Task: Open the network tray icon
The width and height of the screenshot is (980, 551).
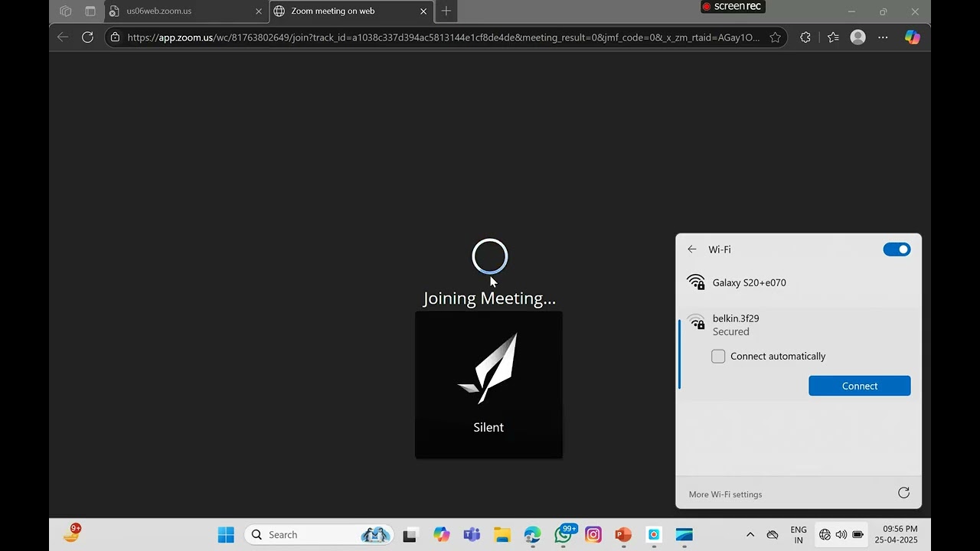Action: (825, 535)
